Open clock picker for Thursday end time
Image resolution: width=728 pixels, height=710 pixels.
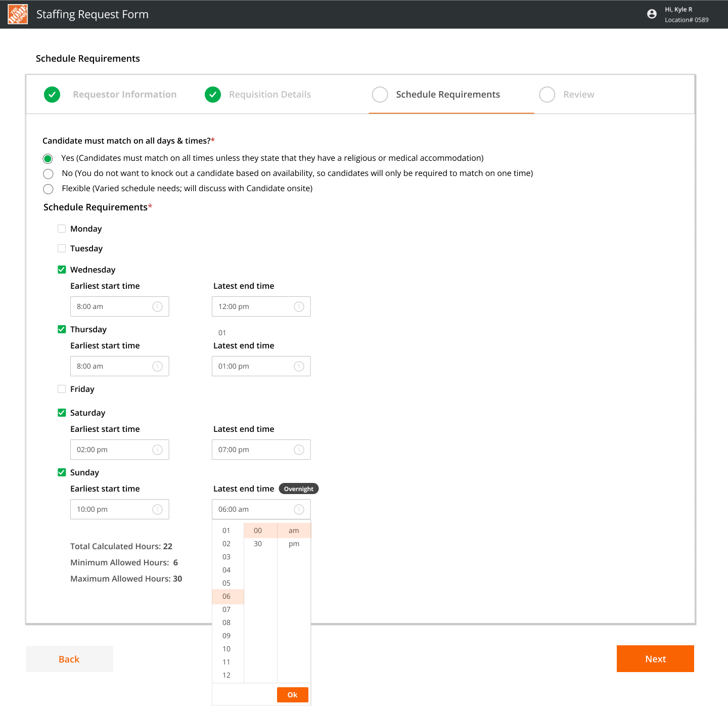[299, 366]
